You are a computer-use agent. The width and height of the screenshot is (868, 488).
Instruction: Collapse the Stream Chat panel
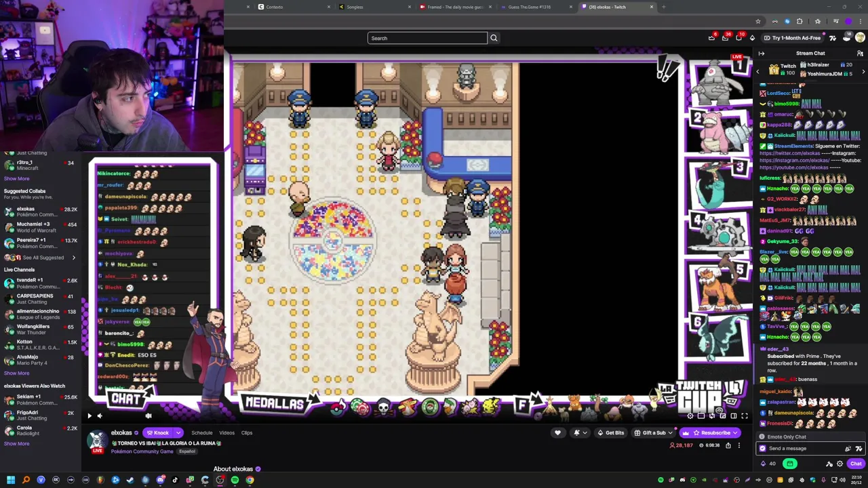click(x=762, y=54)
